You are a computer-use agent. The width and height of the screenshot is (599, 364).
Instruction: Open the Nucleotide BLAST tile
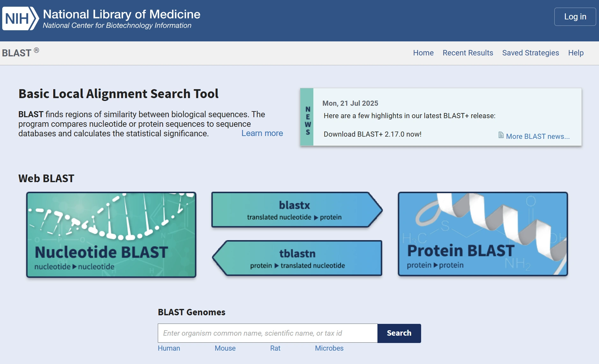coord(111,235)
